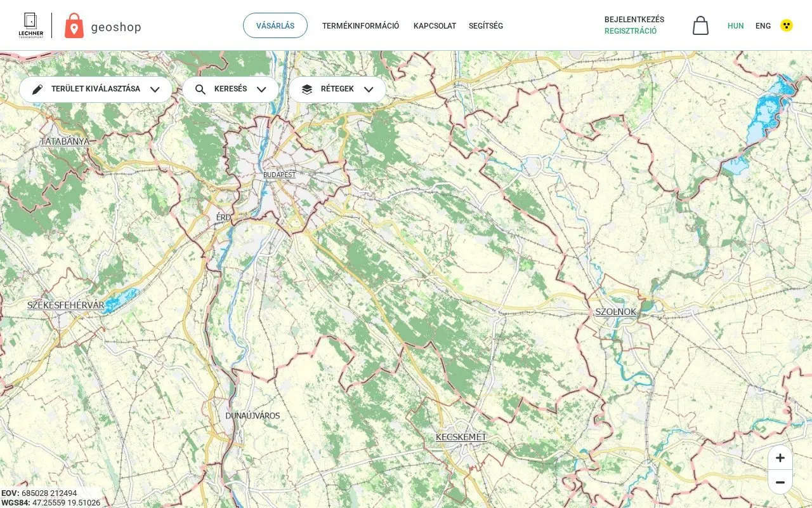812x508 pixels.
Task: Click the magnifier search icon
Action: pyautogui.click(x=200, y=90)
